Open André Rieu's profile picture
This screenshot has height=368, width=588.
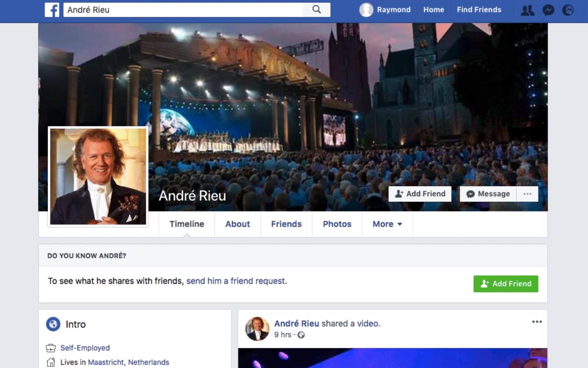(x=98, y=177)
